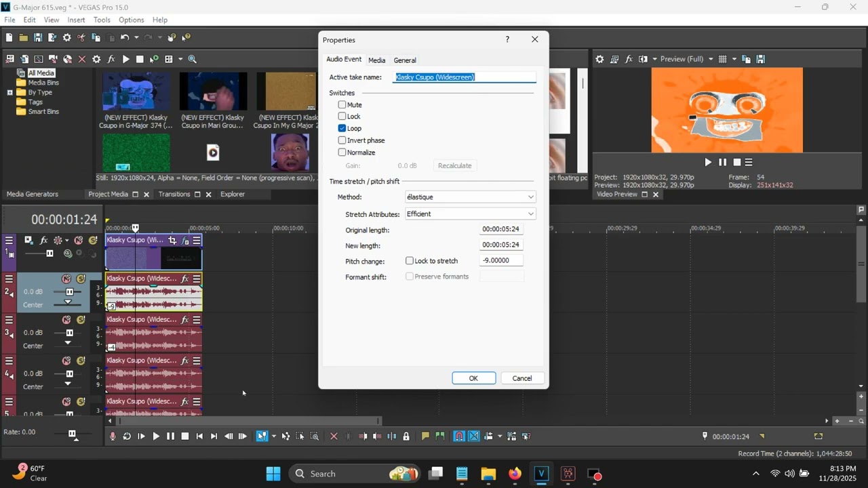Open Video Preview project settings gear icon
The image size is (868, 488).
coord(599,59)
